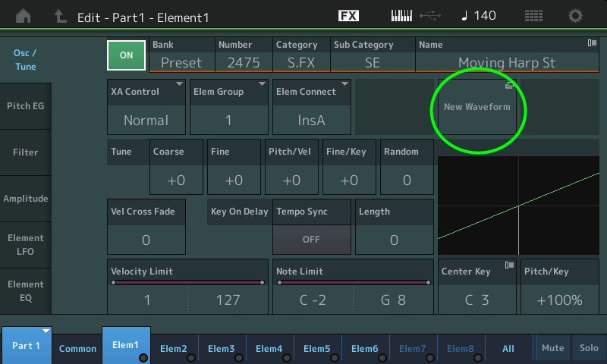Viewport: 607px width, 364px height.
Task: Select the Common tab
Action: [x=77, y=349]
